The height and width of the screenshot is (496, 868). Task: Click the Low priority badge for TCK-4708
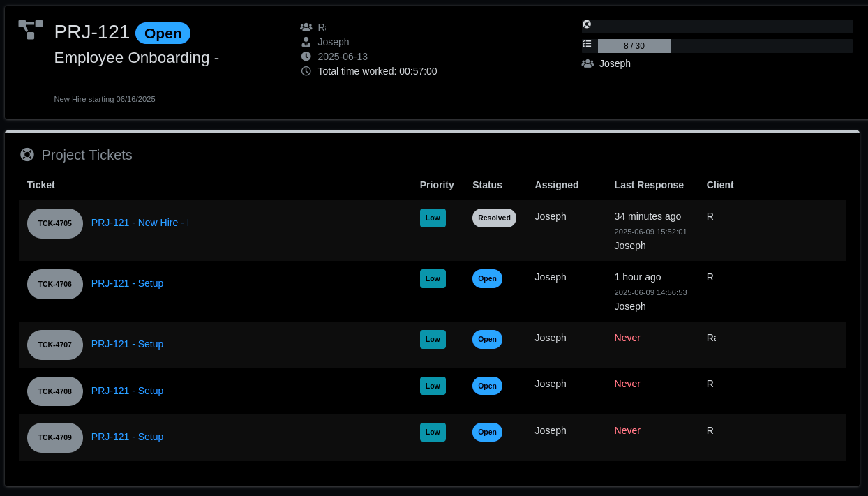(433, 386)
